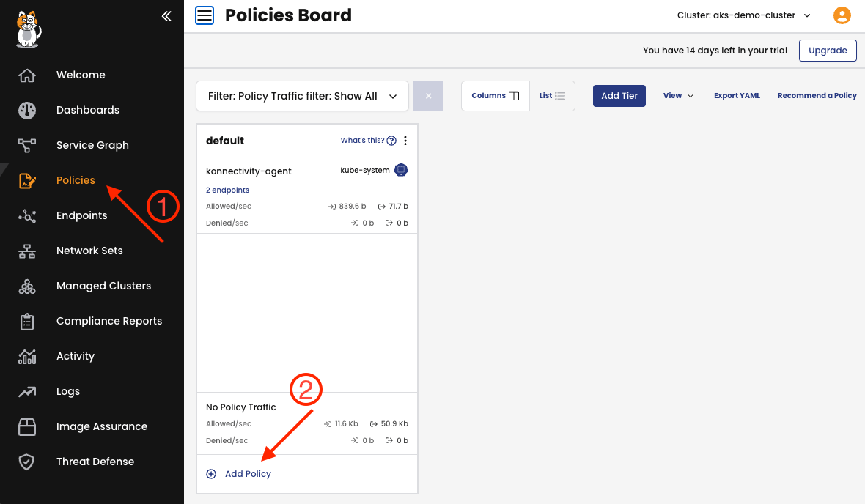Open Network Sets
The height and width of the screenshot is (504, 865).
pyautogui.click(x=89, y=251)
